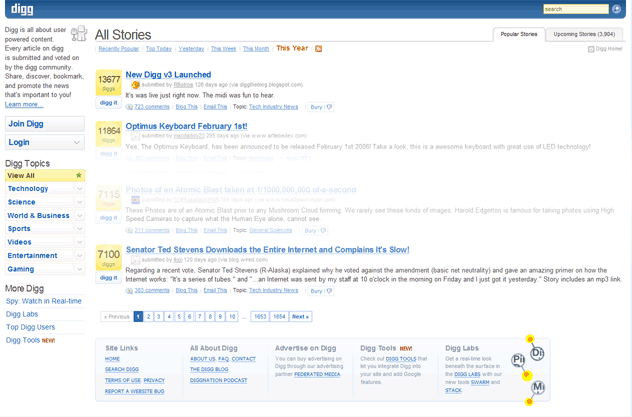Click submitter avatar on New Digg v3 Launched
Image resolution: width=632 pixels, height=417 pixels.
point(135,85)
